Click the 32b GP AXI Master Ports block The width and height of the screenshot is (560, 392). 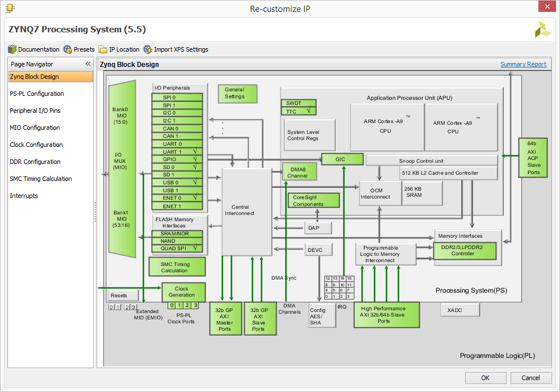tap(225, 319)
